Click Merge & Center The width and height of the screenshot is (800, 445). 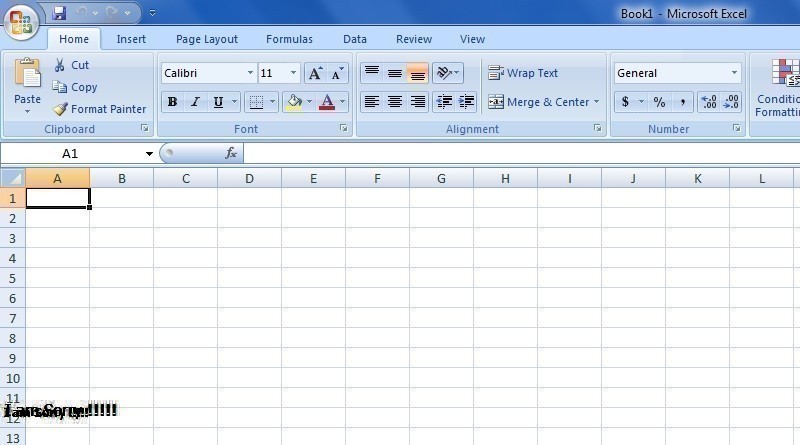[x=538, y=102]
